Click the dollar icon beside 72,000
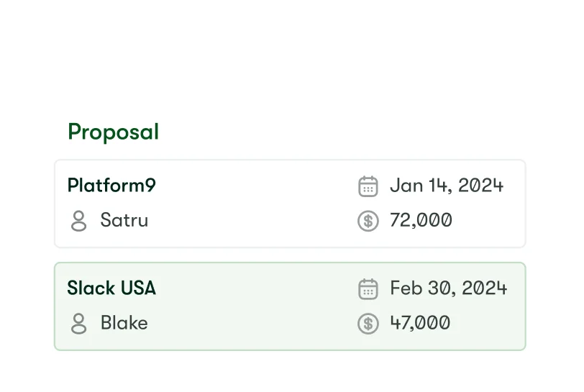 pos(368,221)
